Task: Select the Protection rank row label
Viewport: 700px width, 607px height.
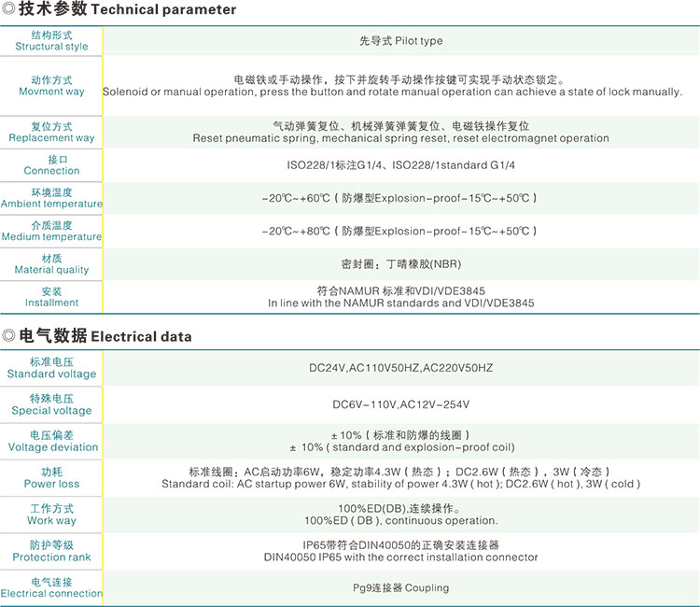Action: 51,551
